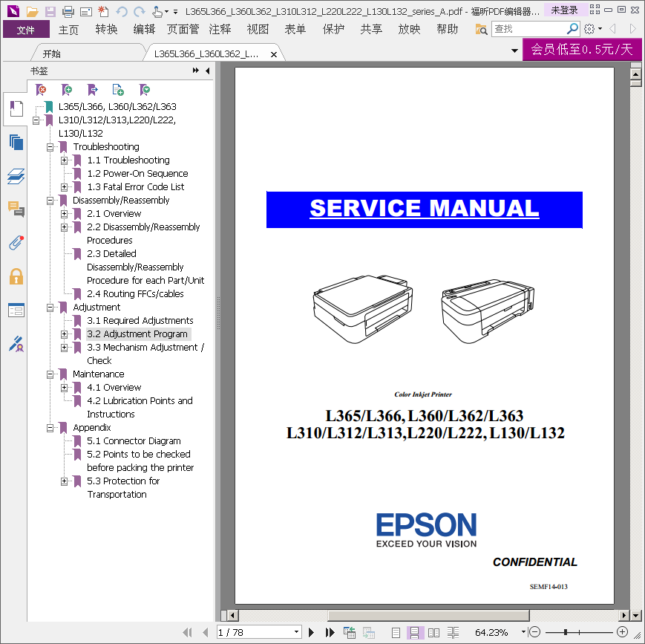Switch to the 开始 document tab
The height and width of the screenshot is (644, 645).
click(x=52, y=54)
